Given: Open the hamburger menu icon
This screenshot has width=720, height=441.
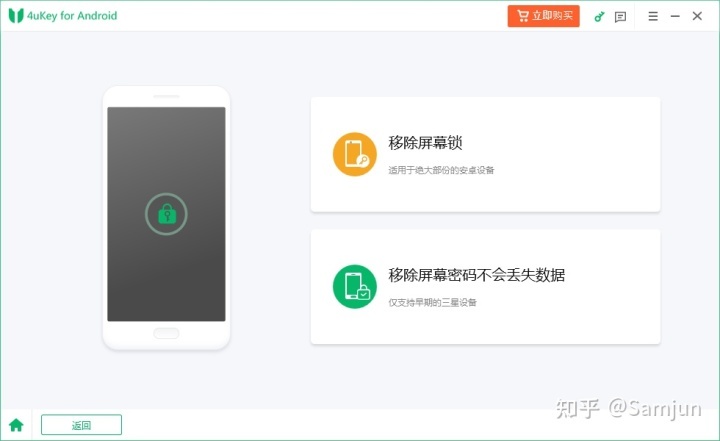Looking at the screenshot, I should click(652, 17).
